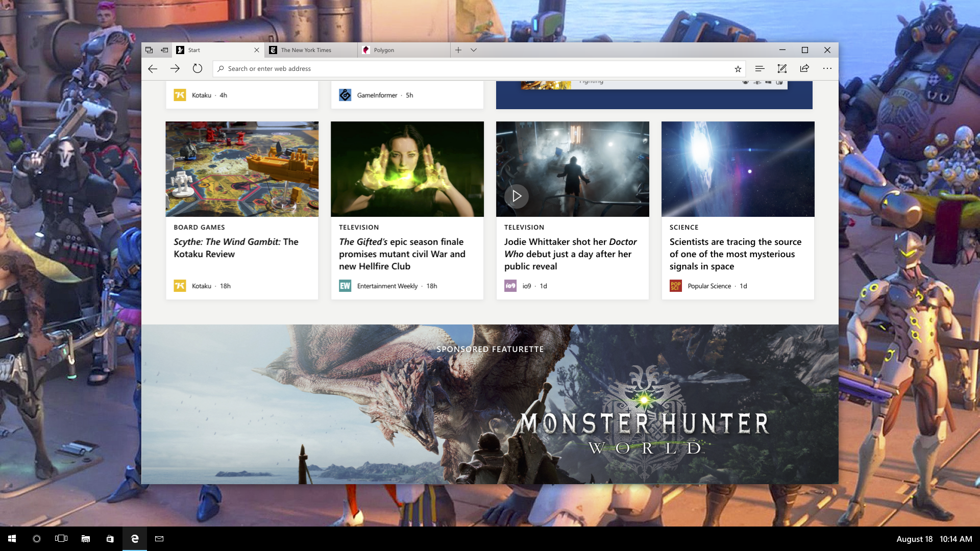
Task: Open the Add notes pen icon
Action: click(x=782, y=68)
